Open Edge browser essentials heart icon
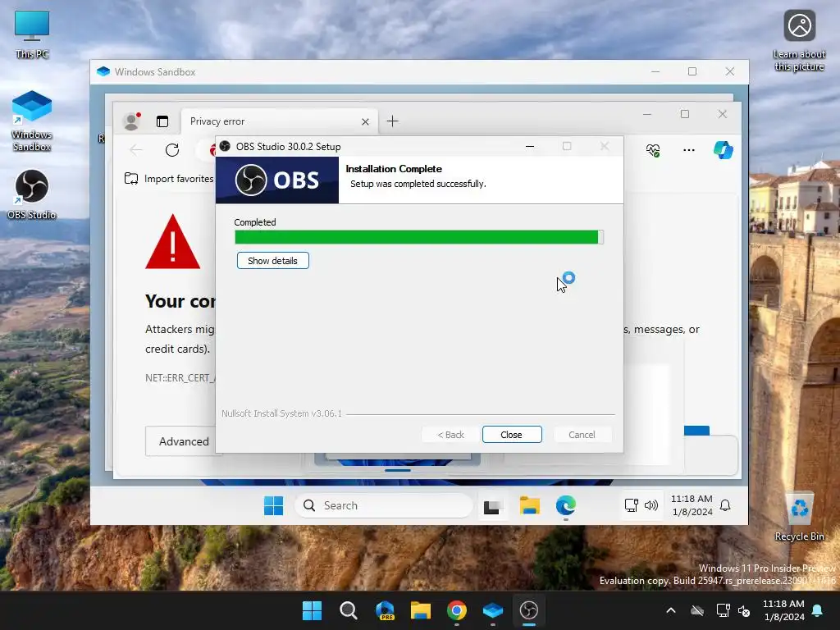This screenshot has height=630, width=840. tap(653, 150)
